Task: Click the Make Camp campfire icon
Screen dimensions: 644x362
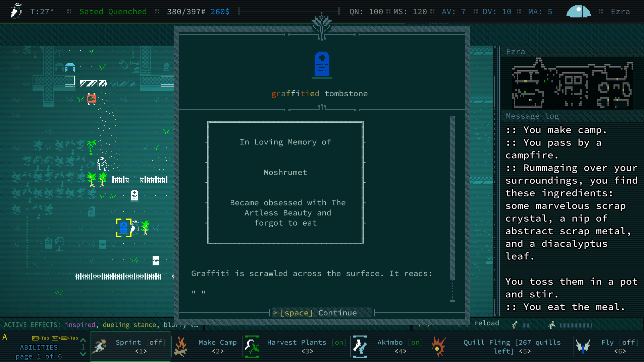Action: [x=181, y=347]
